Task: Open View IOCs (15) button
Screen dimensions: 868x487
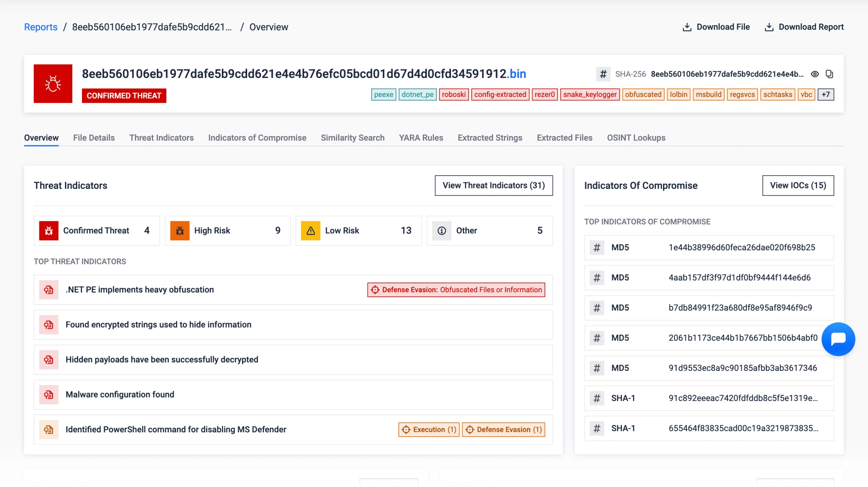Action: pos(798,185)
